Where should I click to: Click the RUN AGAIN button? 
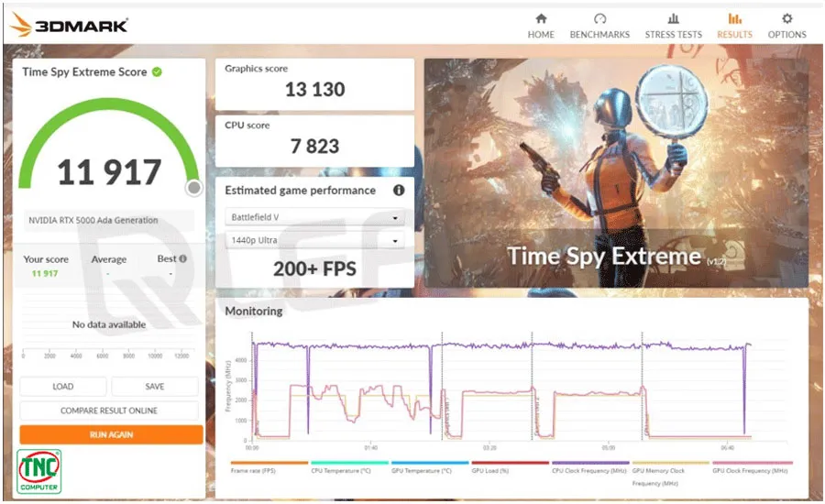click(x=111, y=434)
